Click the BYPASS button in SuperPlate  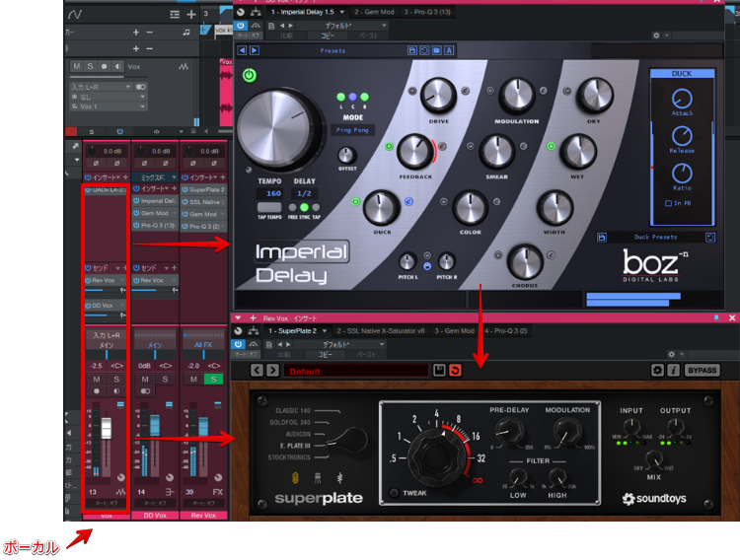pyautogui.click(x=702, y=371)
